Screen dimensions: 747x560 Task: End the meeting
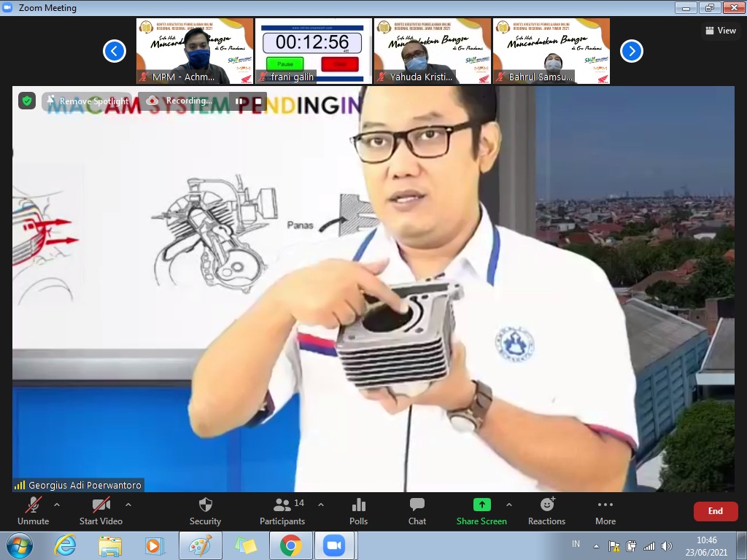point(715,511)
